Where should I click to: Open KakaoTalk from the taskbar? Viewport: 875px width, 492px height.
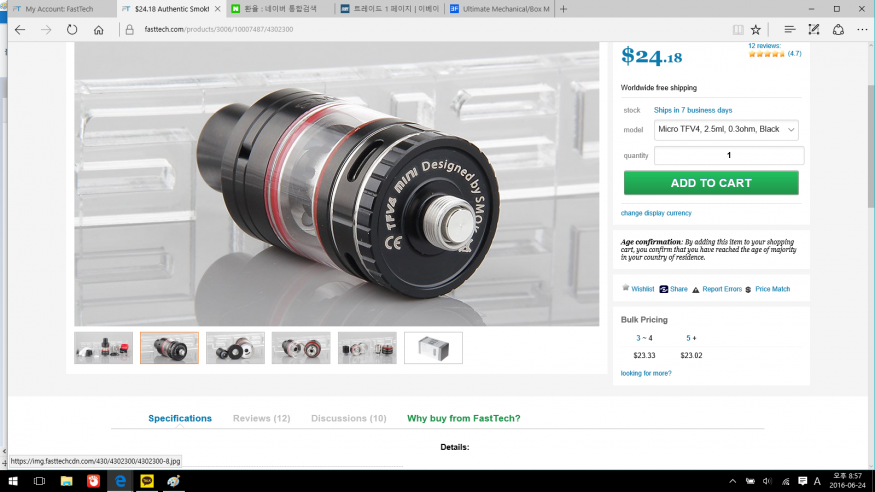147,481
